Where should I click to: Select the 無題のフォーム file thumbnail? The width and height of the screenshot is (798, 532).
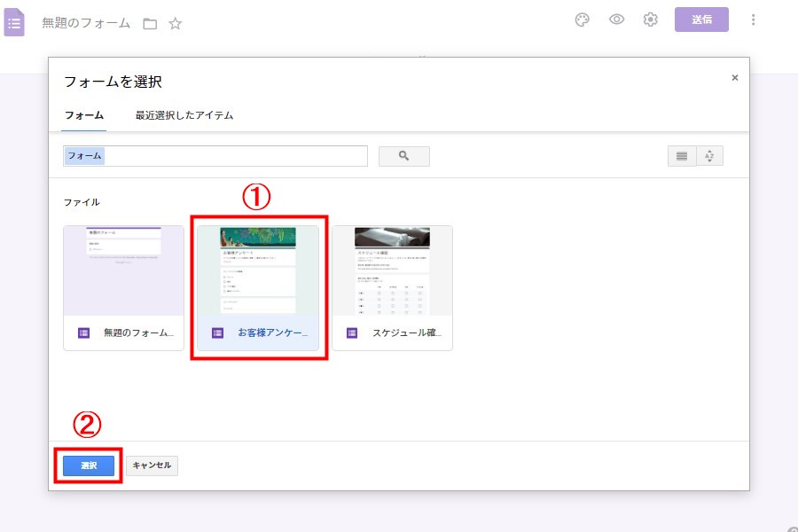pyautogui.click(x=123, y=287)
